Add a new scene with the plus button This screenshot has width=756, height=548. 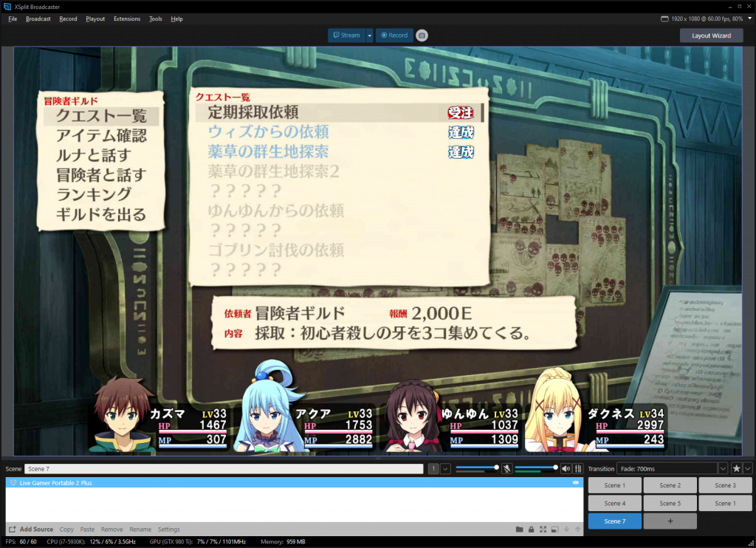pyautogui.click(x=670, y=521)
